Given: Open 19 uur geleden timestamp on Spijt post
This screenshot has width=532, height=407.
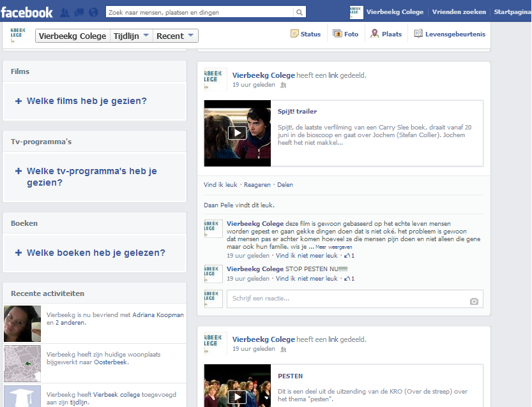Looking at the screenshot, I should click(x=254, y=85).
